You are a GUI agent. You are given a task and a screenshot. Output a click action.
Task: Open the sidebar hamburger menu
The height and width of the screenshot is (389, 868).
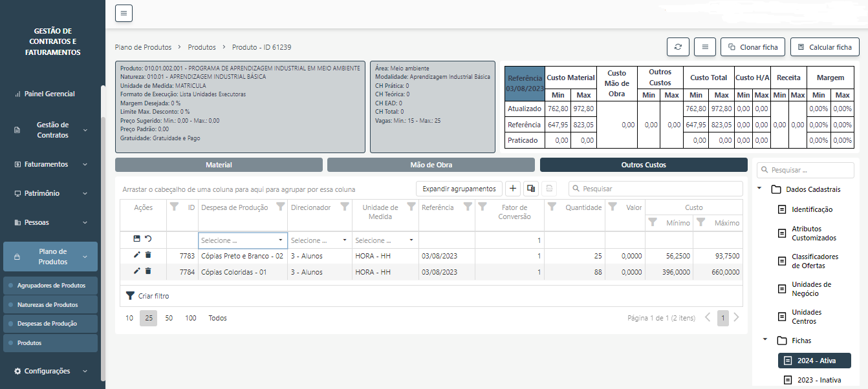click(x=124, y=13)
